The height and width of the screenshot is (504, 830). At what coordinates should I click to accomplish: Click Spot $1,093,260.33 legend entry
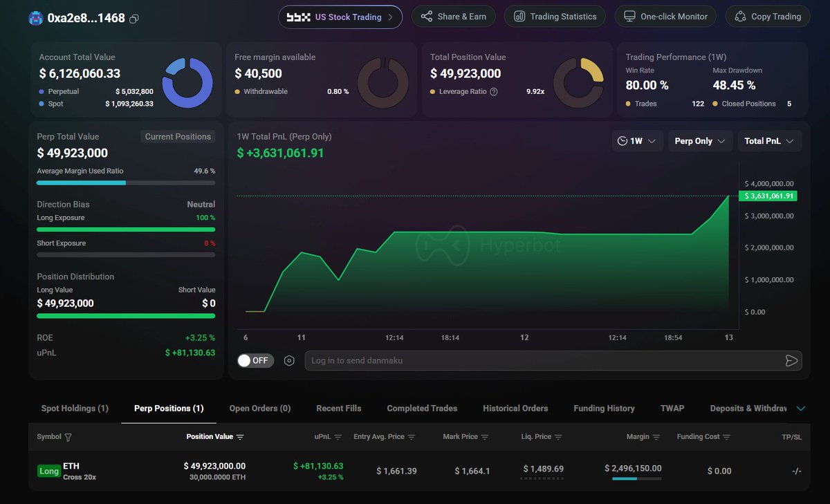pos(96,104)
